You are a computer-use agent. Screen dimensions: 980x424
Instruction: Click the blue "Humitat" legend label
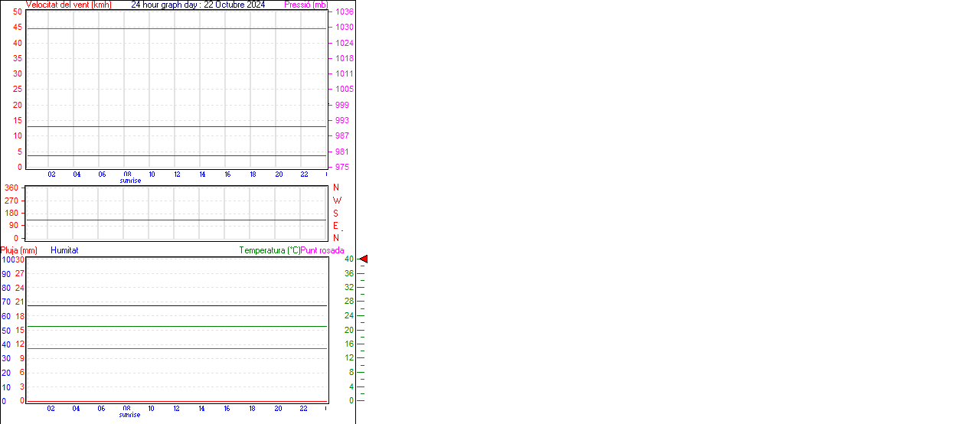[64, 250]
